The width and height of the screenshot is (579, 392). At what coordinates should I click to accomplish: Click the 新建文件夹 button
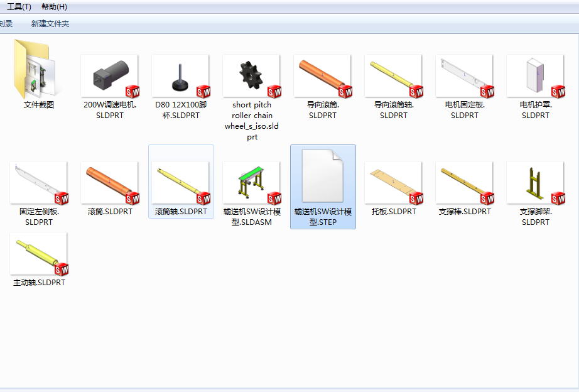pos(50,24)
